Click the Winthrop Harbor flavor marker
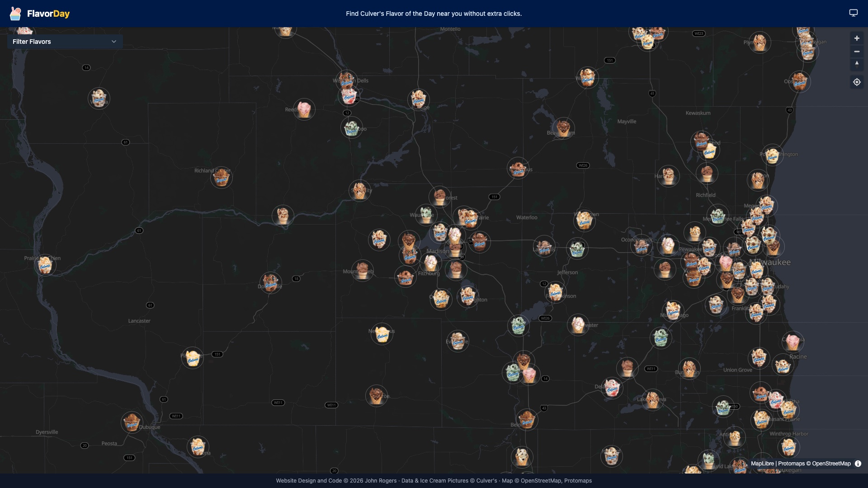 coord(789,447)
